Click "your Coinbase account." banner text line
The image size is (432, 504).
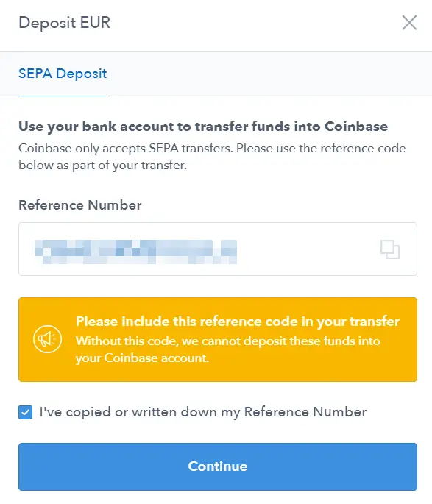coord(142,358)
